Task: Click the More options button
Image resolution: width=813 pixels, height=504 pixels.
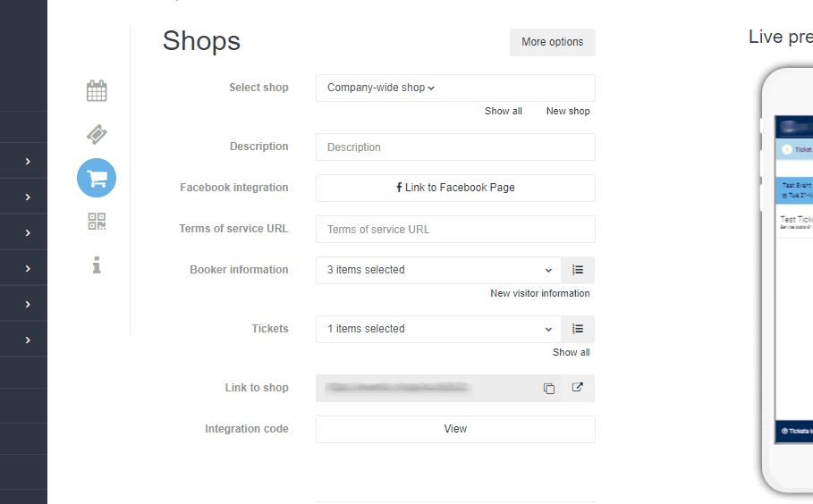Action: (x=552, y=42)
